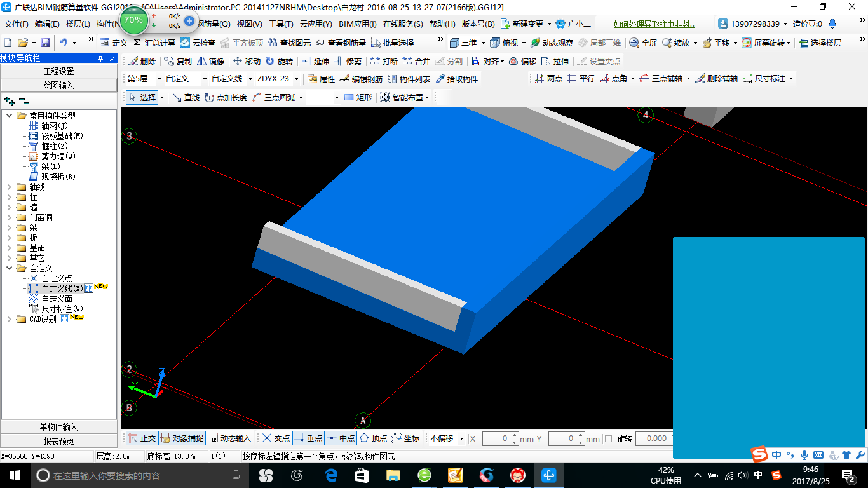Save the project with the floppy disk icon

point(45,43)
